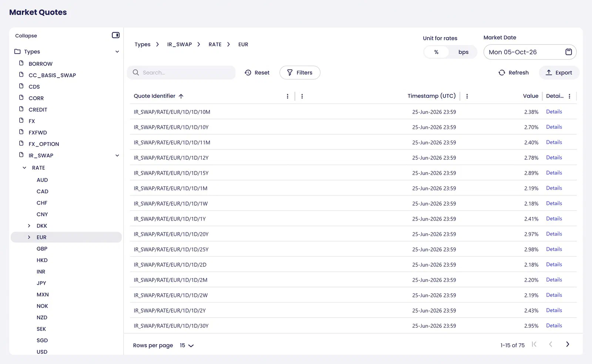Expand the EUR currency node
This screenshot has height=364, width=592.
pos(29,237)
